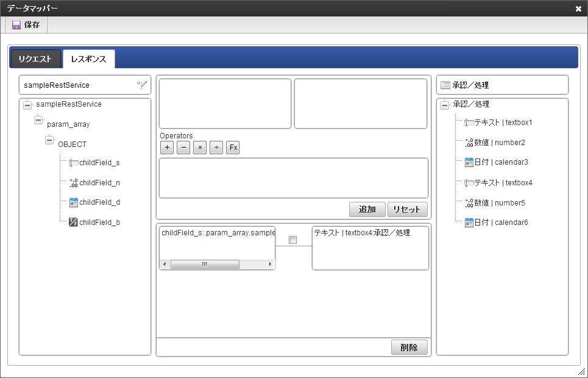Click the 保存 save button
Screen dimensions: 588x378
[26, 25]
